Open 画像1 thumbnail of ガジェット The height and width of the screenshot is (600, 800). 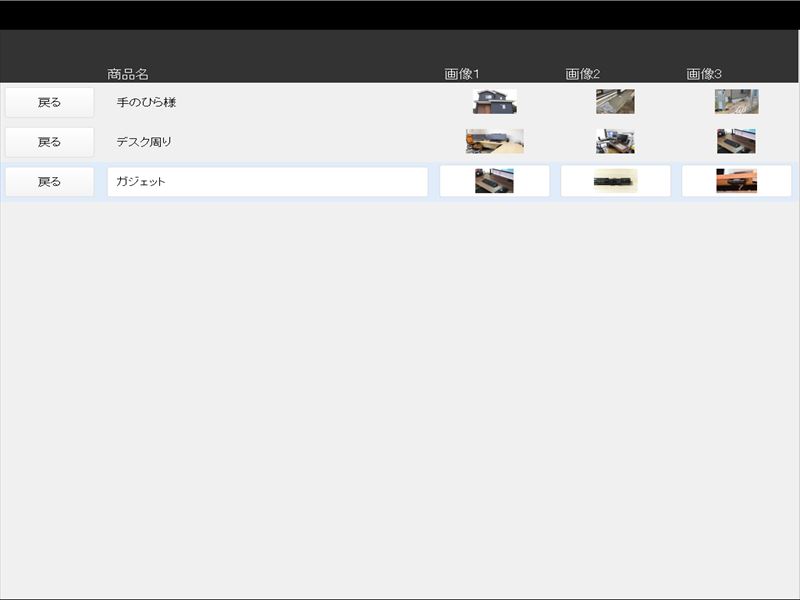[x=494, y=181]
